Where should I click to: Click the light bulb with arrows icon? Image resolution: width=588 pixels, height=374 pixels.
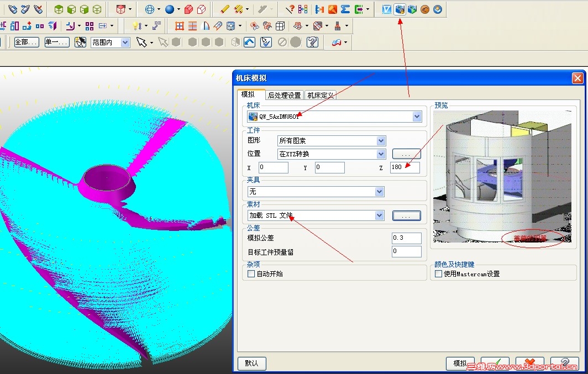tap(137, 26)
